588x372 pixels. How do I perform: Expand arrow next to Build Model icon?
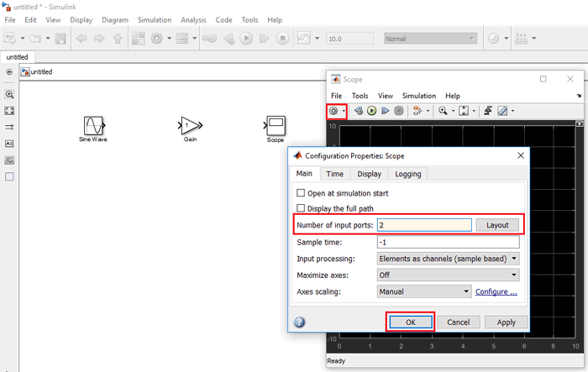coord(534,39)
